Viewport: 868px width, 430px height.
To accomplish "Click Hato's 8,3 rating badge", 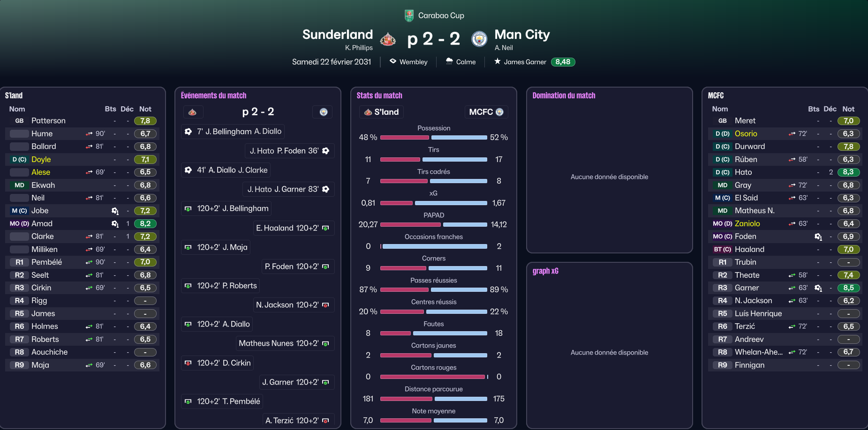I will tap(848, 172).
